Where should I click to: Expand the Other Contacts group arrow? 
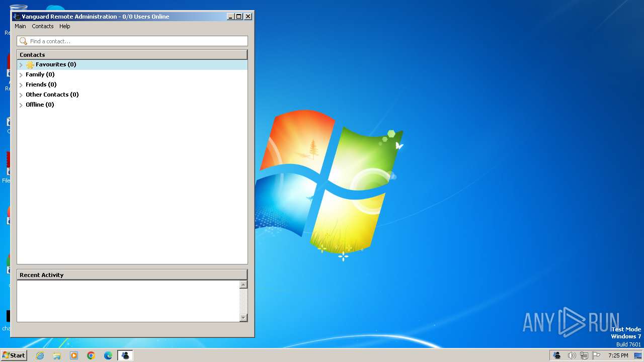(x=21, y=95)
